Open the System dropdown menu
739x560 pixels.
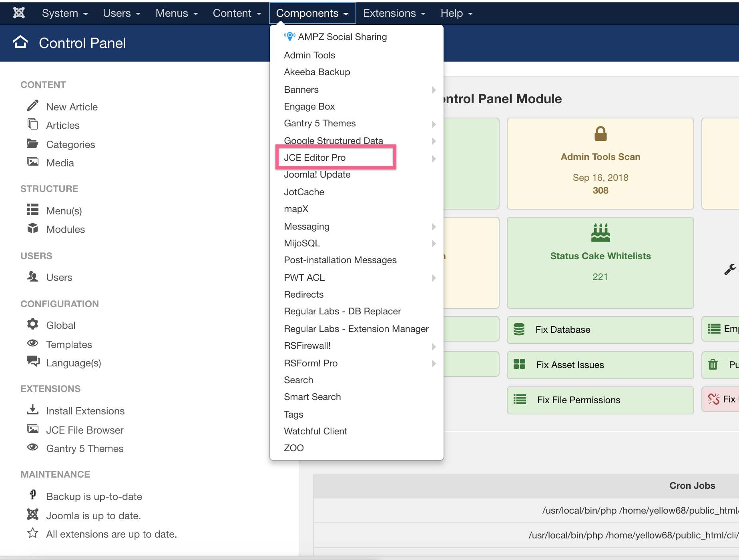pos(65,13)
